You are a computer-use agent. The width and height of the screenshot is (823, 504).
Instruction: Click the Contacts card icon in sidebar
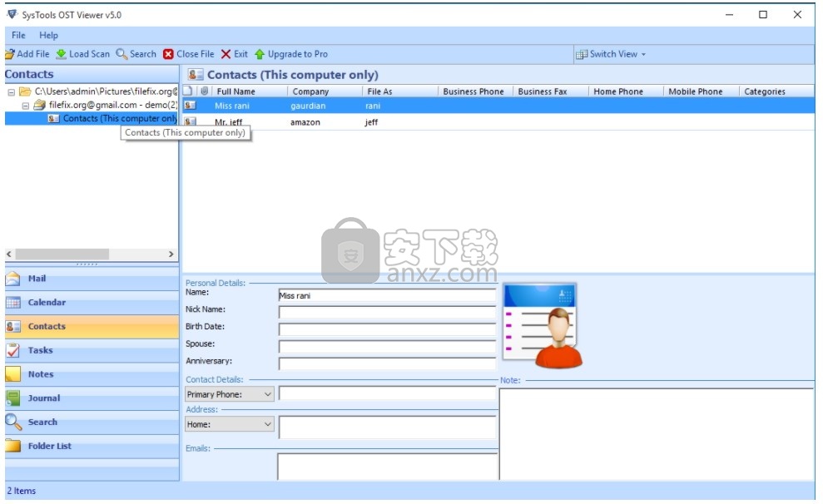tap(13, 326)
